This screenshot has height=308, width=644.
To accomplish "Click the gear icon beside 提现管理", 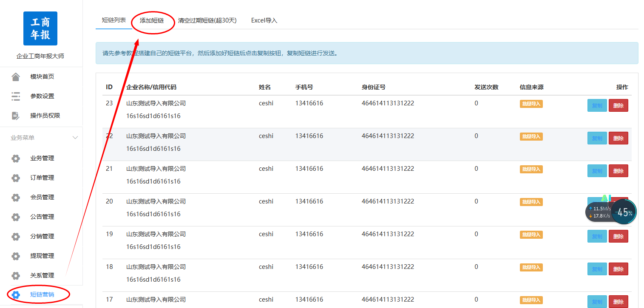I will point(16,256).
